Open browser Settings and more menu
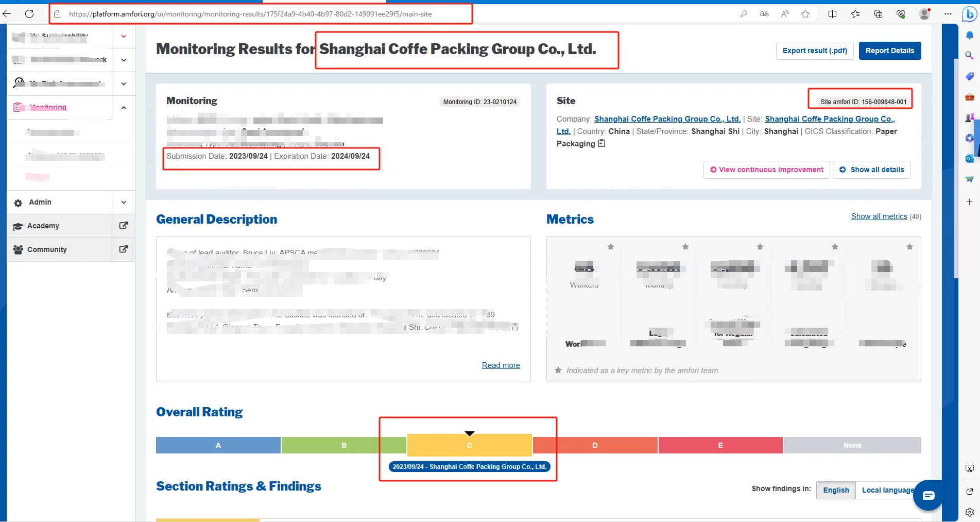Viewport: 980px width, 522px height. [948, 14]
